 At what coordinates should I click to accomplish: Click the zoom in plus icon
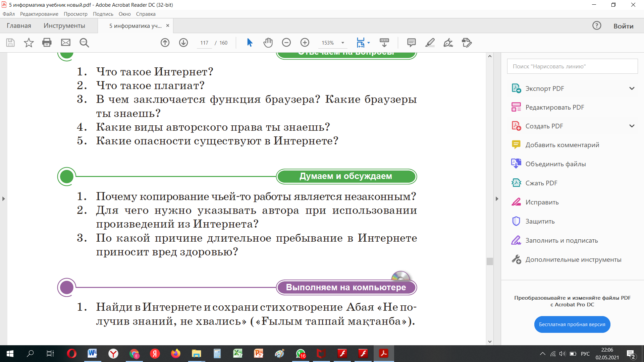pyautogui.click(x=305, y=43)
